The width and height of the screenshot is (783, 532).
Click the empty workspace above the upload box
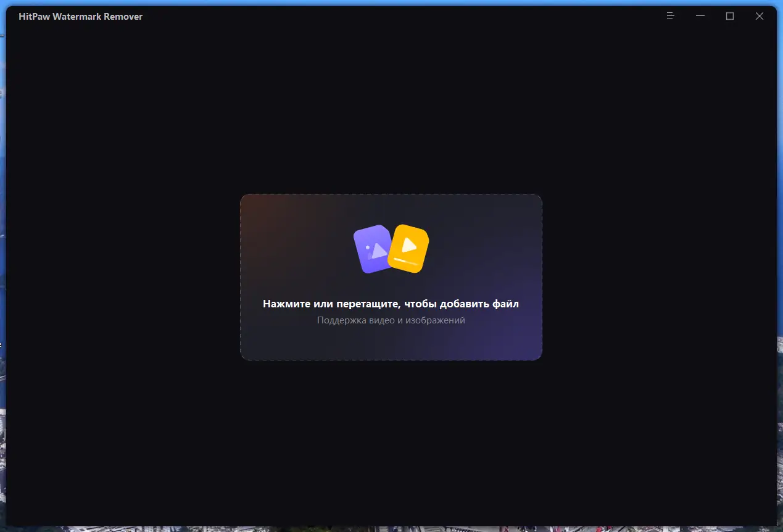[391, 111]
